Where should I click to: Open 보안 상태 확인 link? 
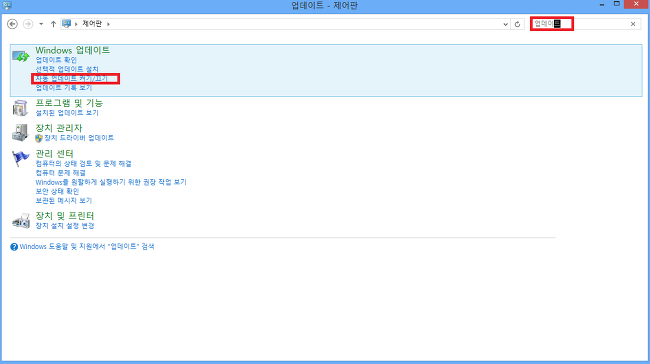[57, 191]
